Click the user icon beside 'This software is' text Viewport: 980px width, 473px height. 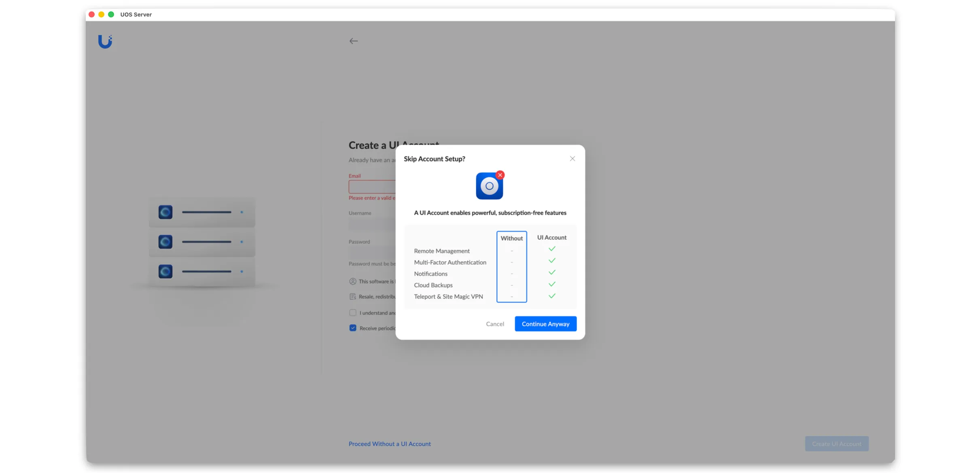click(352, 281)
